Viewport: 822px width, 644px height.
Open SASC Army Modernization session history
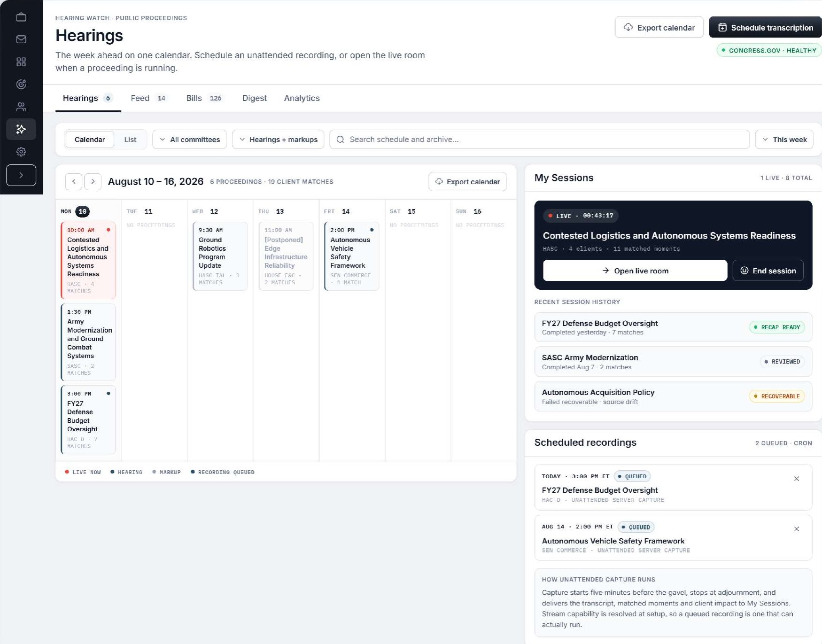pos(673,362)
